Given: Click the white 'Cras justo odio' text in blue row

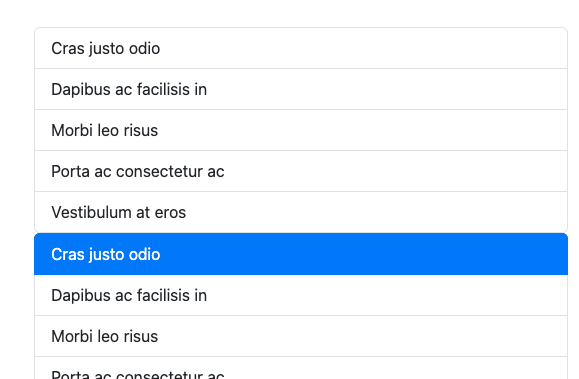Looking at the screenshot, I should [106, 255].
